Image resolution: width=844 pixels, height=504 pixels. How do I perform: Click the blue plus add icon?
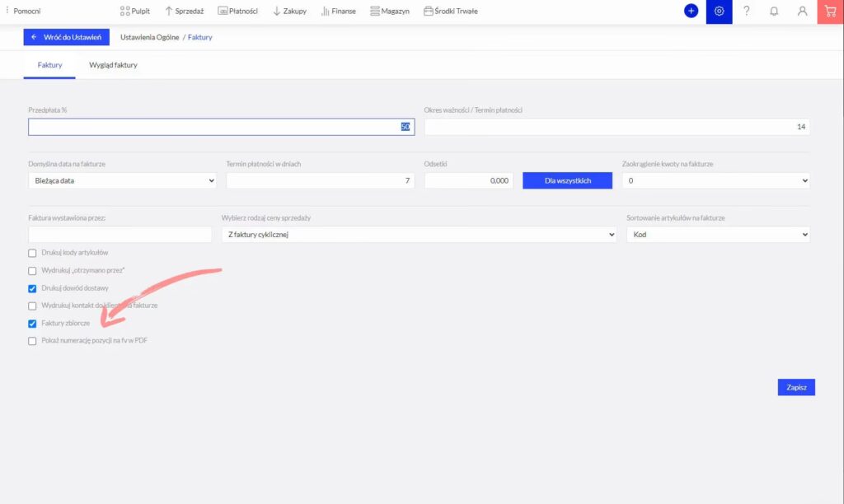click(x=691, y=12)
